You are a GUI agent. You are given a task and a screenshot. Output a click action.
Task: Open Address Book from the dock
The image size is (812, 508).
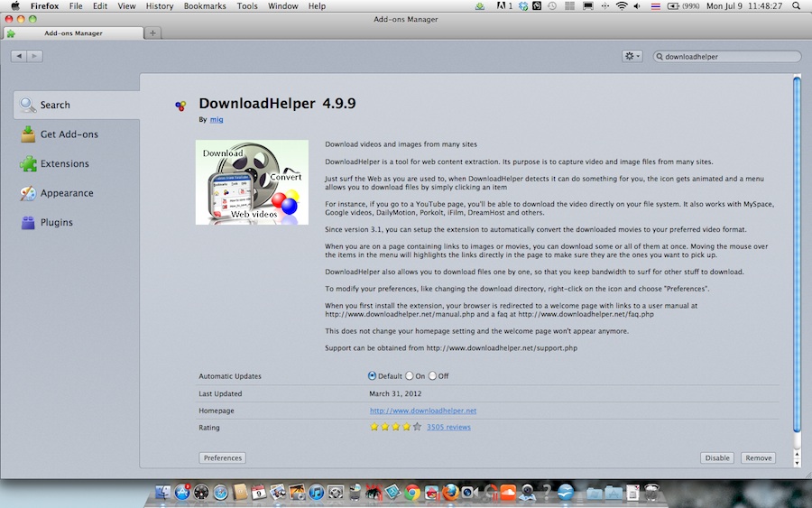pos(240,492)
